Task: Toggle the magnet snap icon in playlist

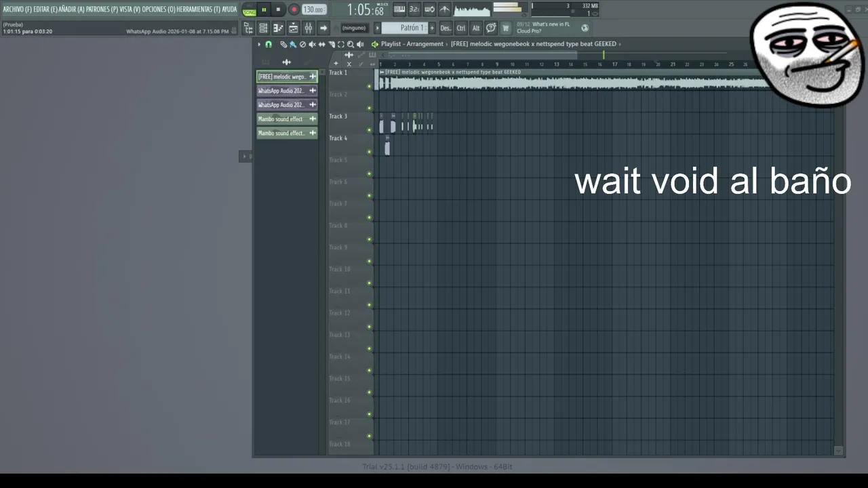Action: point(269,44)
